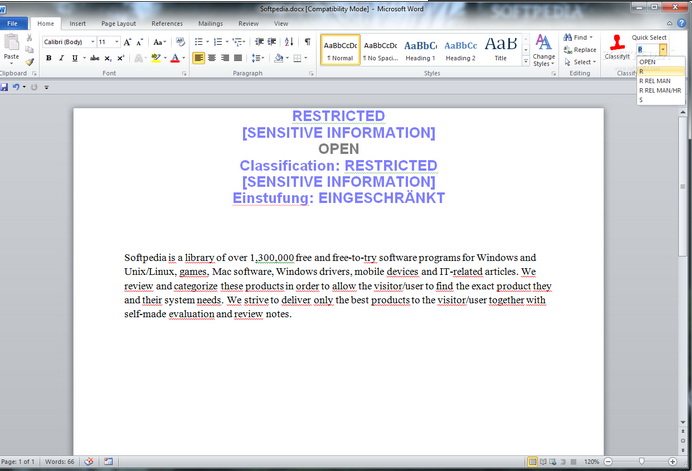Apply the Normal style

click(340, 50)
